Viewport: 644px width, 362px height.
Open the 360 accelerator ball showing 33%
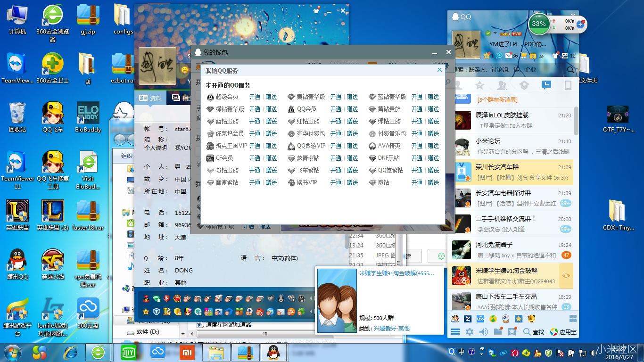click(539, 24)
